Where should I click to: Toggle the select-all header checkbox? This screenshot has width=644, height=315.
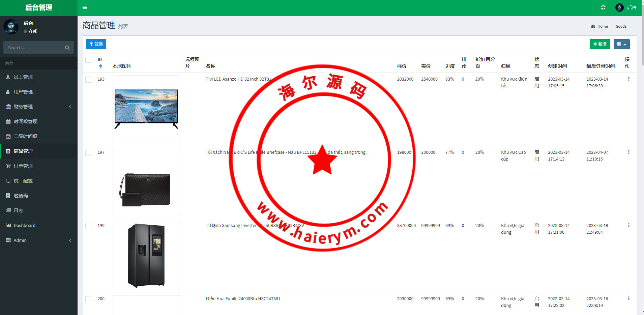point(88,60)
